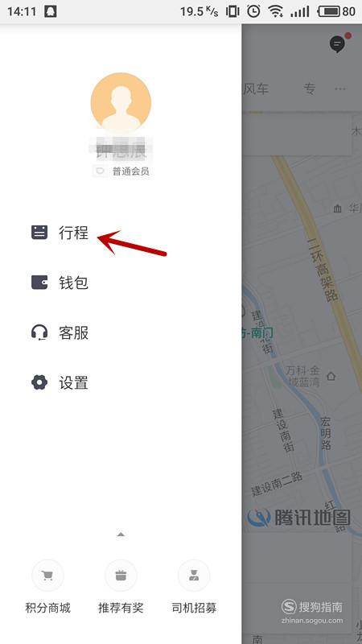Open the 设置 gear icon
The width and height of the screenshot is (362, 644).
[39, 382]
